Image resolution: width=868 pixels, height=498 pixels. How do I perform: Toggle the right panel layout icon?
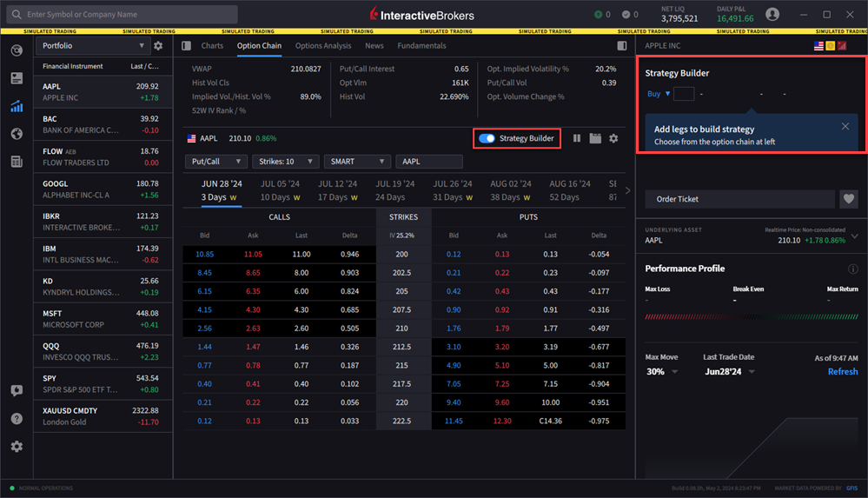[x=622, y=46]
